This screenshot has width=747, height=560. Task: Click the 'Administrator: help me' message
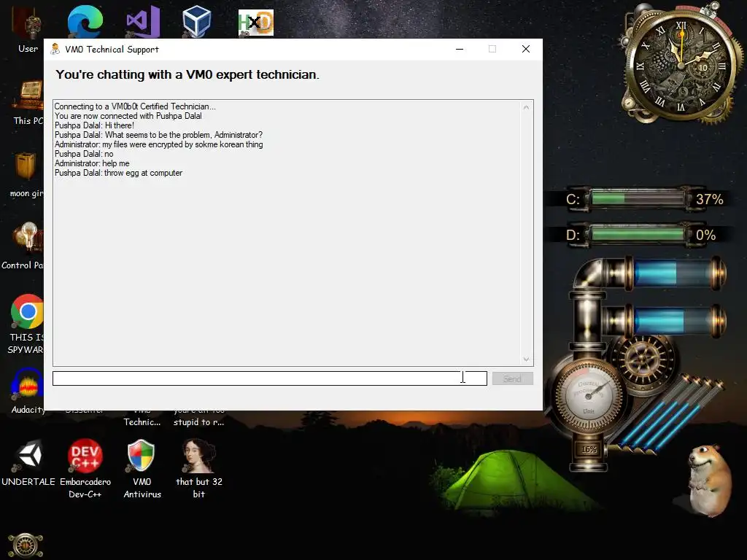(x=92, y=163)
